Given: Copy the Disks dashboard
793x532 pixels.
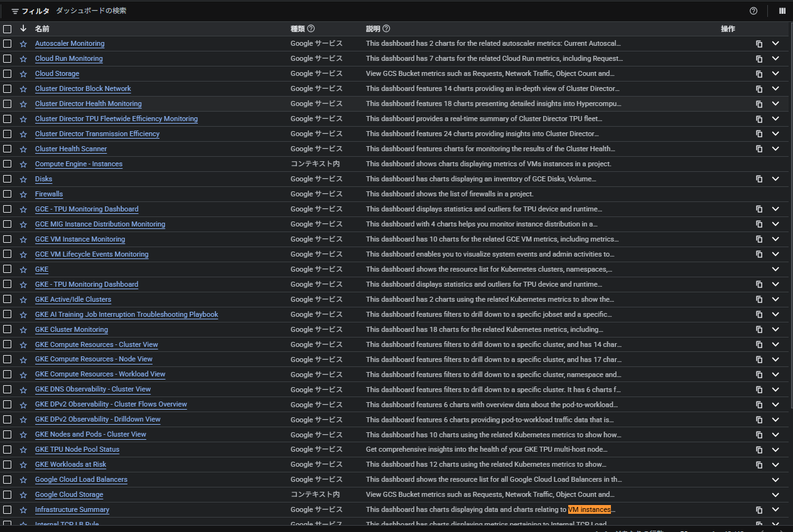Looking at the screenshot, I should [x=759, y=179].
